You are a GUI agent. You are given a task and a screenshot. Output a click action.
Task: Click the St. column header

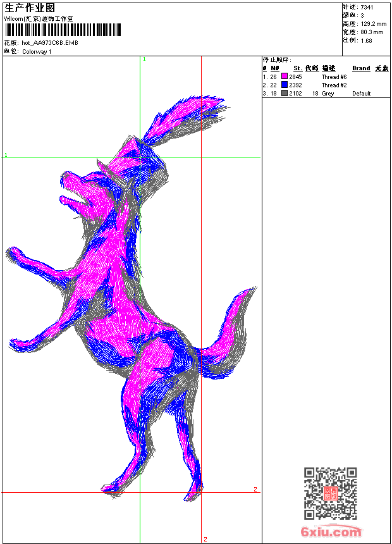point(297,68)
